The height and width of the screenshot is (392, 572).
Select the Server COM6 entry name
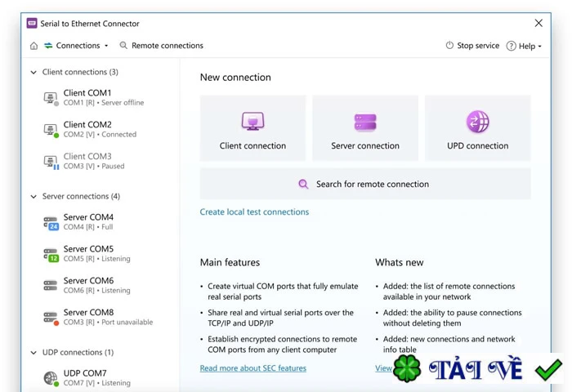click(x=88, y=281)
